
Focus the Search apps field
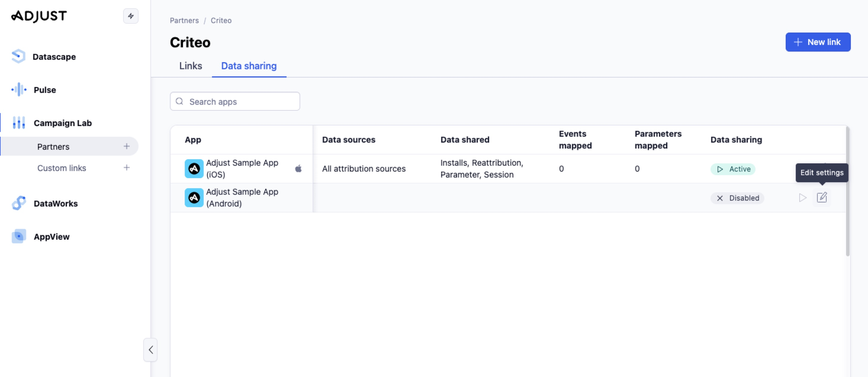tap(235, 101)
